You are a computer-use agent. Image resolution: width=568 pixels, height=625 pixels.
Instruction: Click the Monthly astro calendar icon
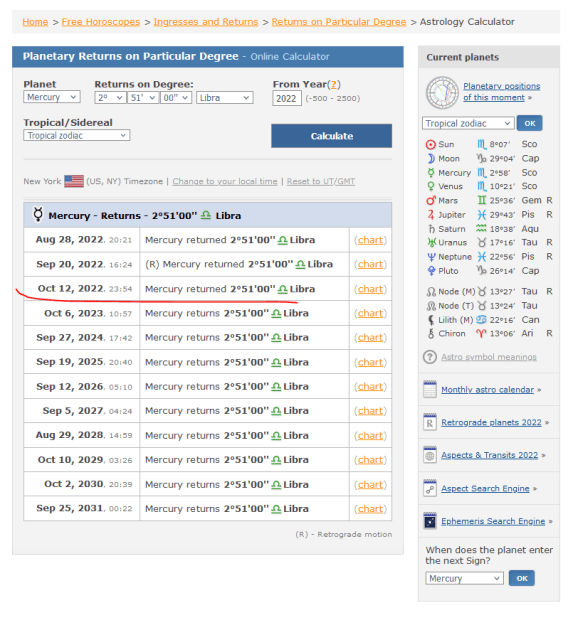tap(430, 389)
